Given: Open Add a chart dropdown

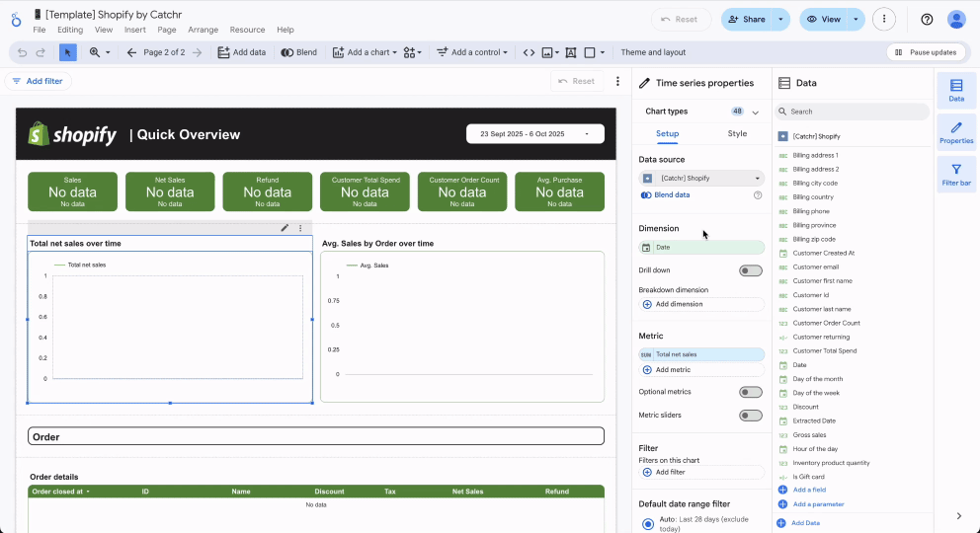Looking at the screenshot, I should 365,52.
